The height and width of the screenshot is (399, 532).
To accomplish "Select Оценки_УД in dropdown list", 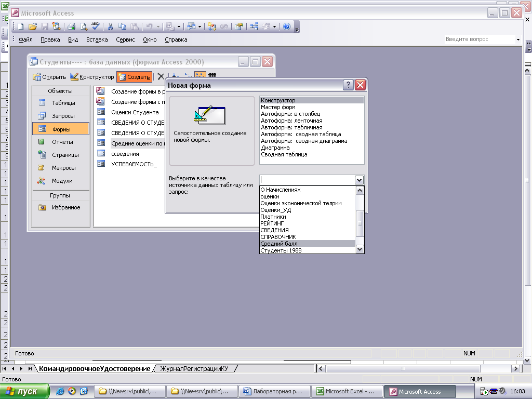I will coord(308,210).
